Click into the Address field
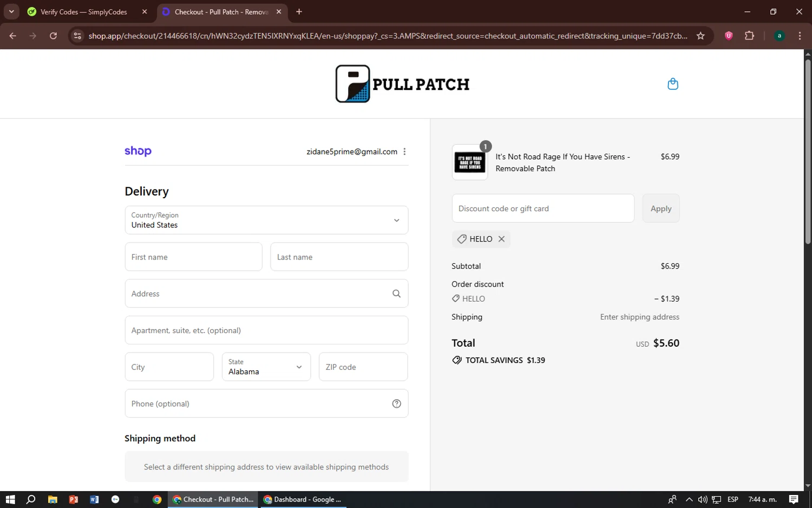812x508 pixels. (x=266, y=294)
